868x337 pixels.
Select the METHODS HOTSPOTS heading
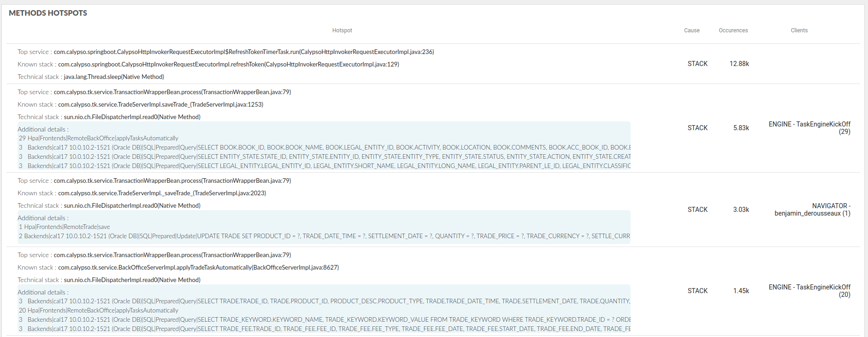48,13
